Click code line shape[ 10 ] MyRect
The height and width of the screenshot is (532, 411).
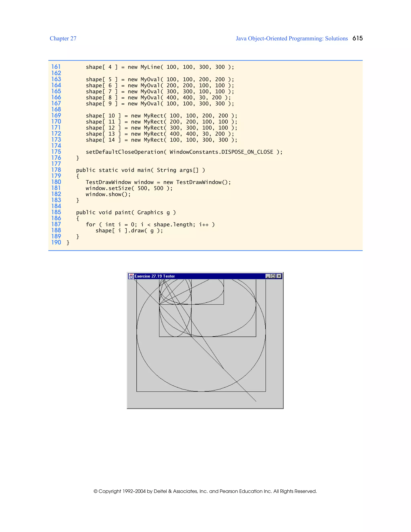click(161, 116)
